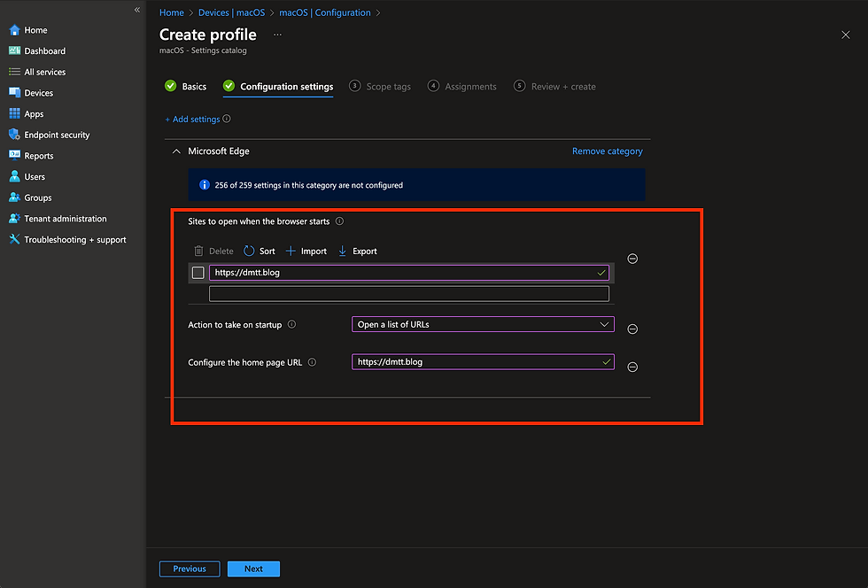Go to the Assignments step tab
The image size is (868, 588).
click(x=462, y=87)
